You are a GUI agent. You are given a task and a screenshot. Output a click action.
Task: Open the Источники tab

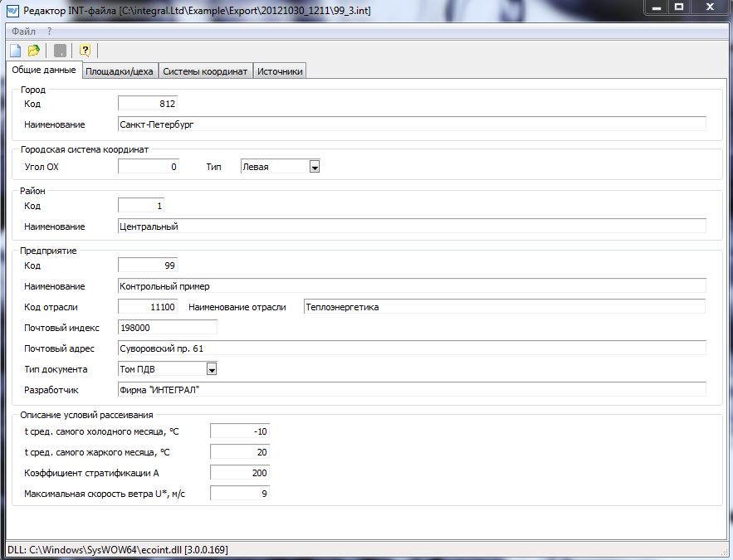pos(280,71)
